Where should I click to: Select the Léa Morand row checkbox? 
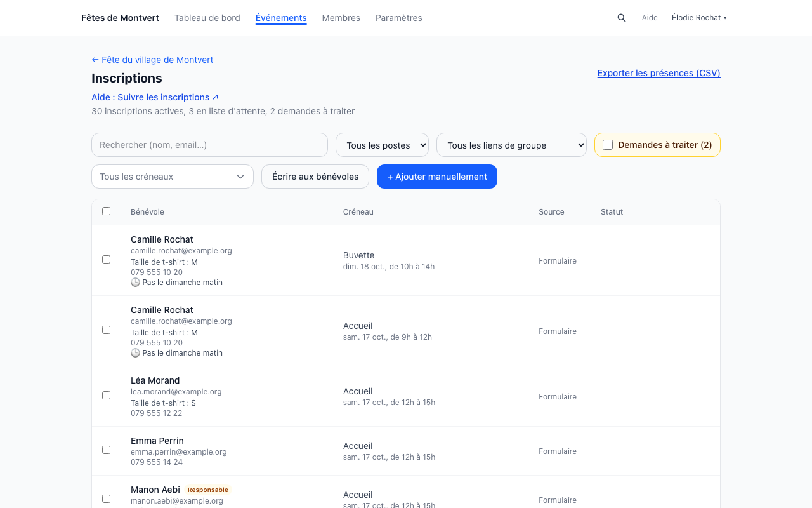106,396
